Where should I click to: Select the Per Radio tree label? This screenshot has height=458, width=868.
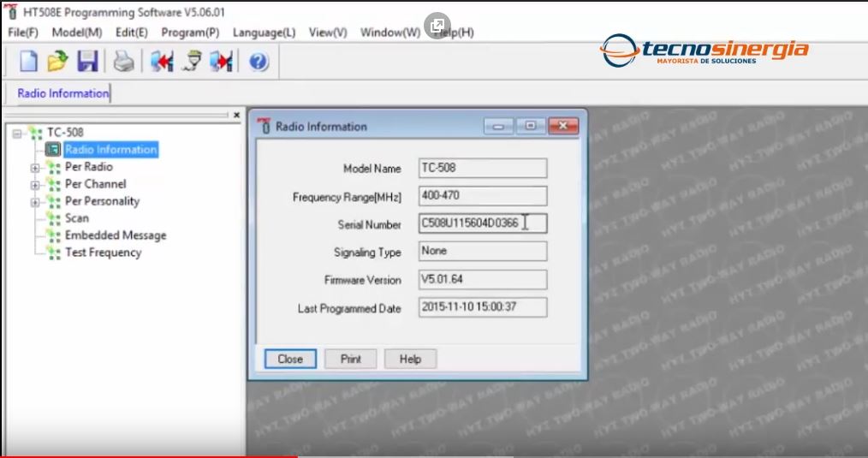(x=88, y=167)
